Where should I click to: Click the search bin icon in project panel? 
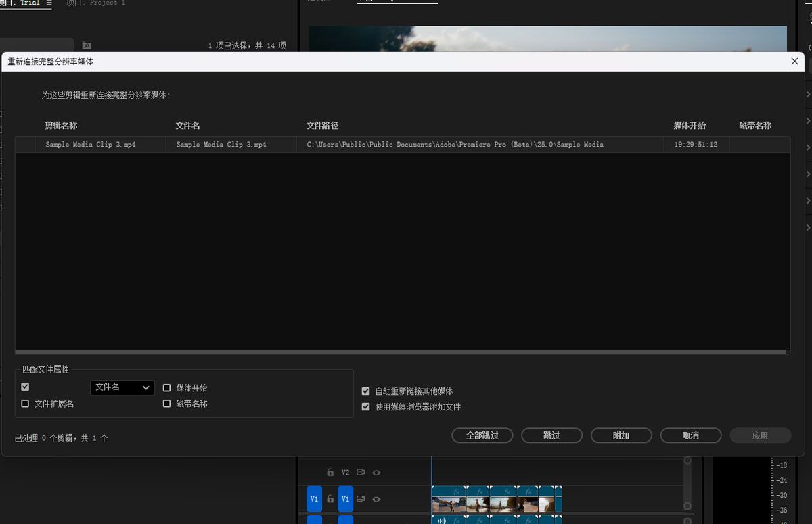click(87, 45)
